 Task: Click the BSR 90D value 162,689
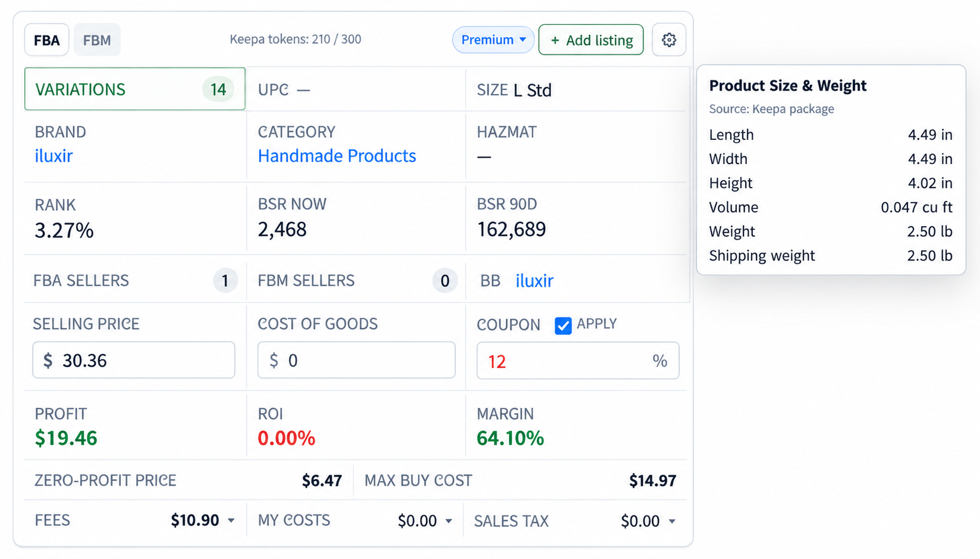[512, 229]
